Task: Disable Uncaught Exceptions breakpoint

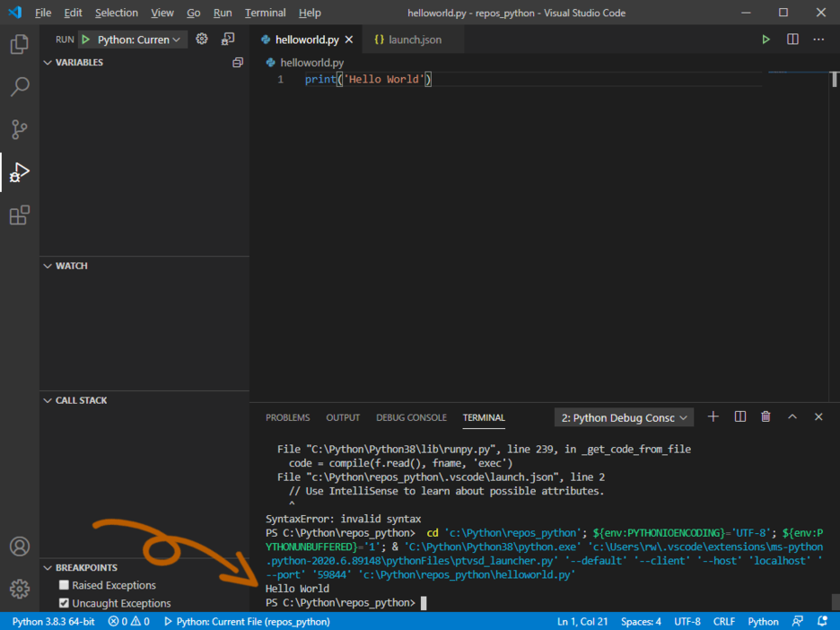Action: (64, 603)
